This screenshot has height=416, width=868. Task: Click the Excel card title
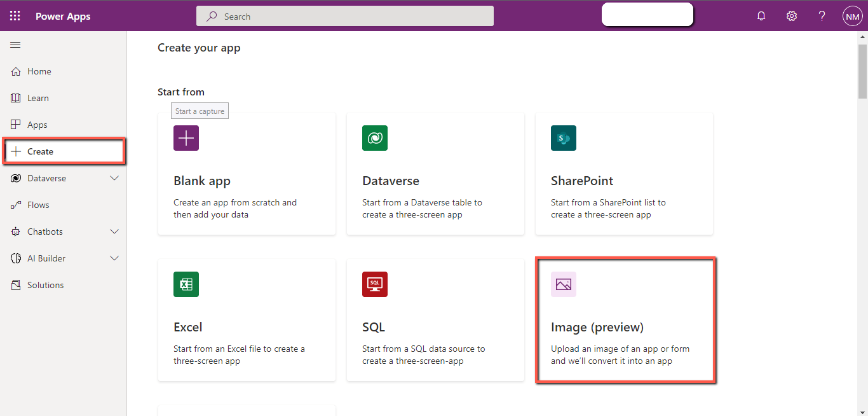(188, 327)
